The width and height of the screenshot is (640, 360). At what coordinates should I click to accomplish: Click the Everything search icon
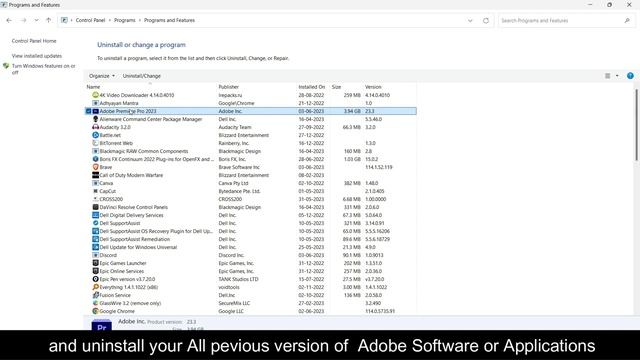[x=95, y=287]
